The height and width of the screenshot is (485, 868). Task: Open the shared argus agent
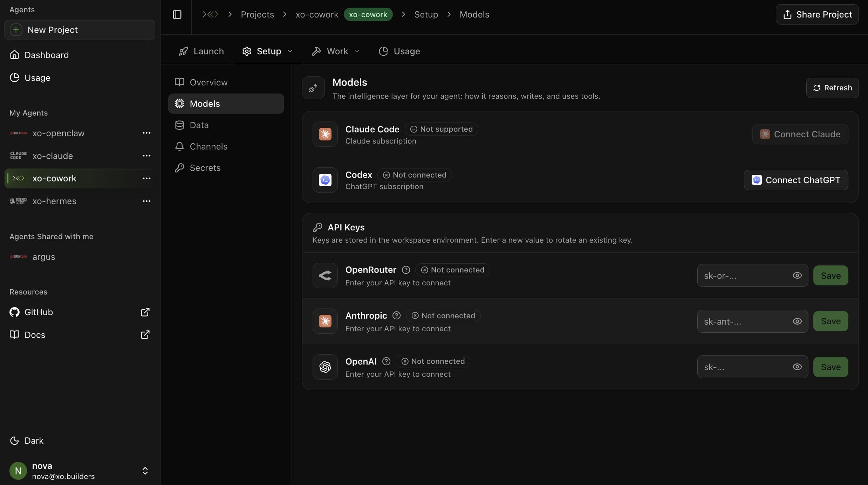pyautogui.click(x=80, y=257)
